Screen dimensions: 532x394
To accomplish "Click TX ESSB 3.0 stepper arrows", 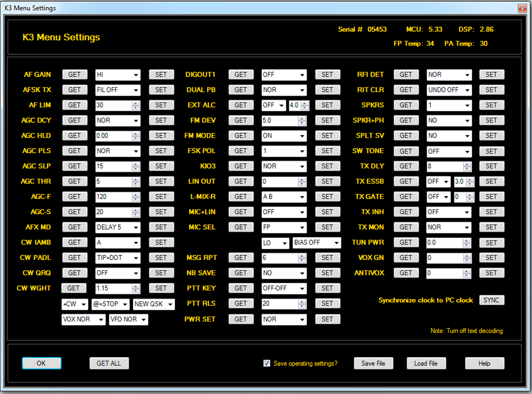I will [470, 182].
